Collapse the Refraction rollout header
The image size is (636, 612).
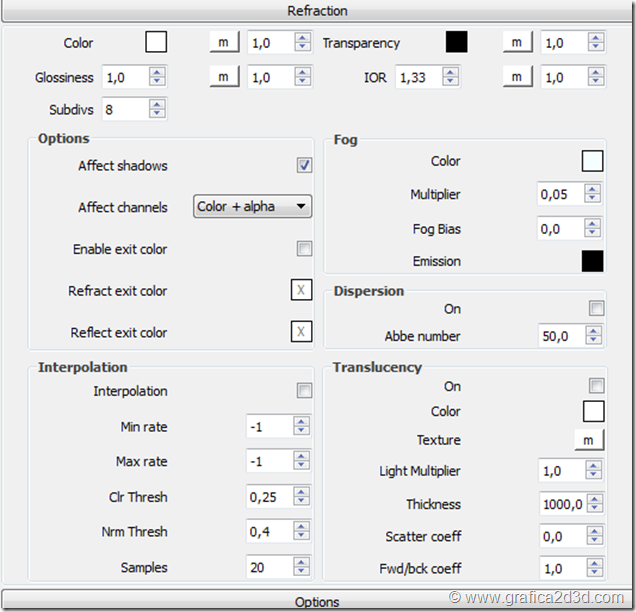pyautogui.click(x=318, y=11)
